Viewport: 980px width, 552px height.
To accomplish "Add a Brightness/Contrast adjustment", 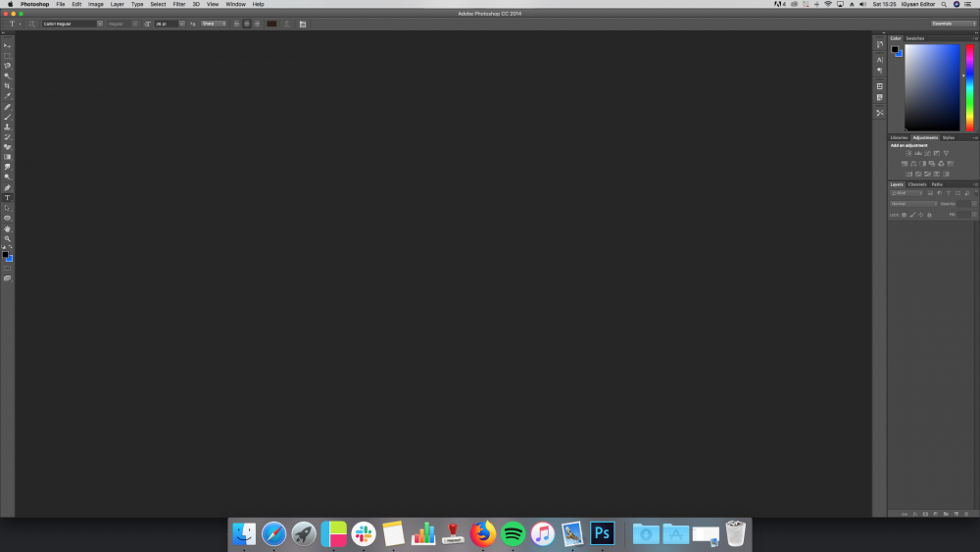I will (908, 153).
